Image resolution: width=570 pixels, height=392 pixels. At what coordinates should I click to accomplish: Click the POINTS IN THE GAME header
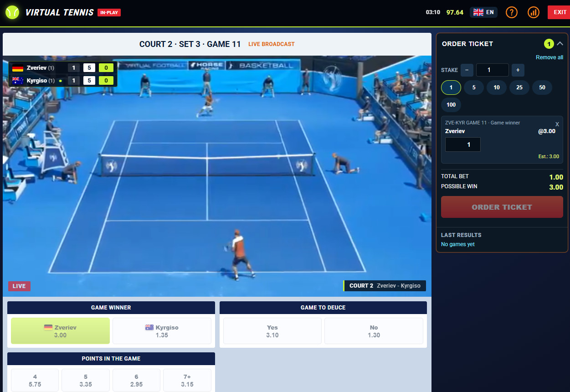[x=111, y=359]
